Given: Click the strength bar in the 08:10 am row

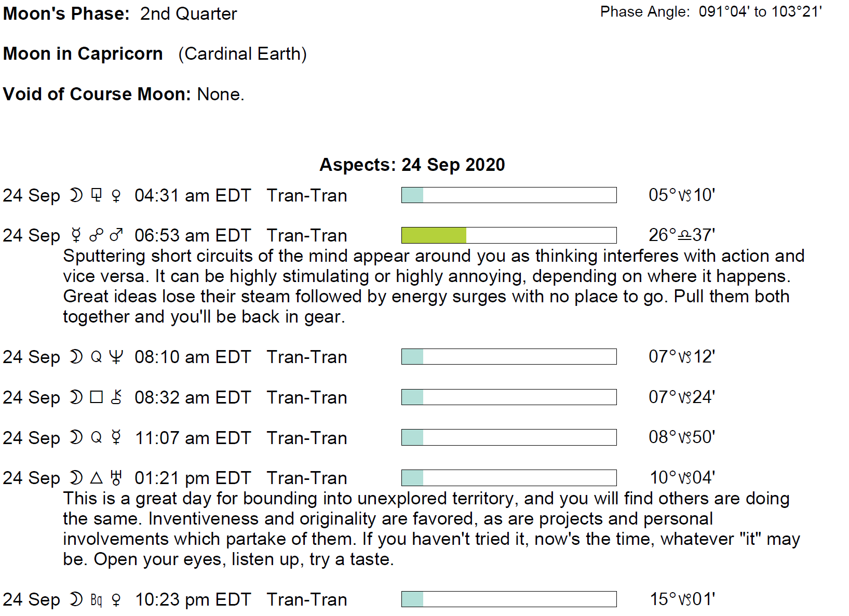Looking at the screenshot, I should tap(508, 357).
